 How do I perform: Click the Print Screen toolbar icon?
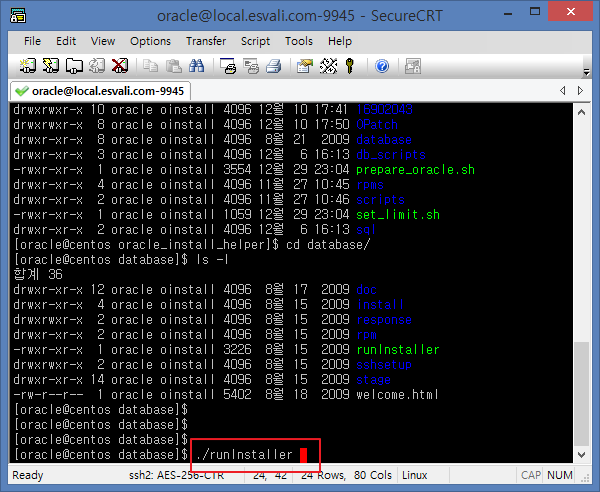click(x=228, y=66)
